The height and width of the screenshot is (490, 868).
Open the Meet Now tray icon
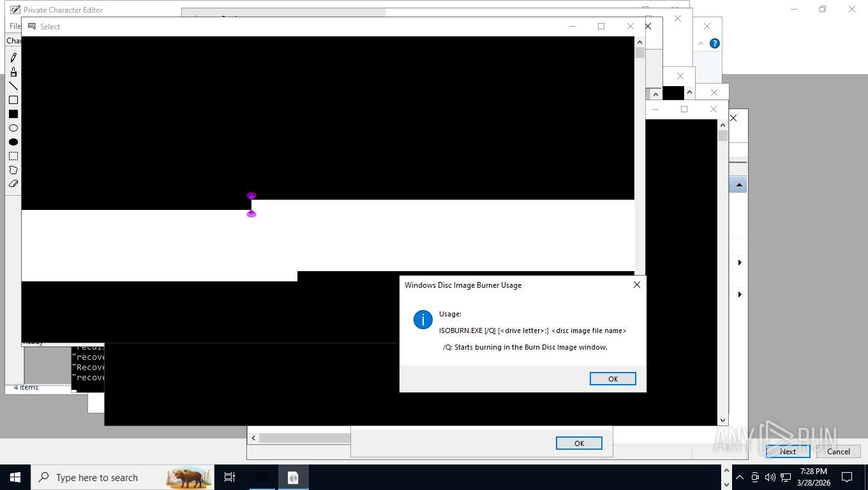755,477
